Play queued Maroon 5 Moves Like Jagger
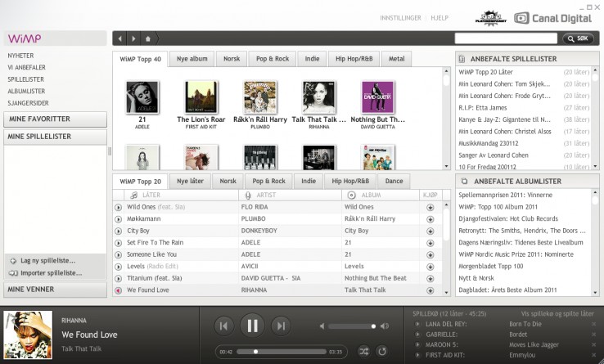This screenshot has height=364, width=604. [x=417, y=345]
